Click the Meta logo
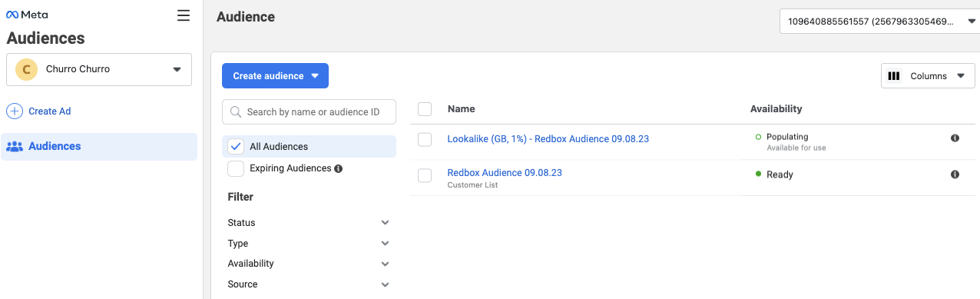980x299 pixels. coord(27,15)
